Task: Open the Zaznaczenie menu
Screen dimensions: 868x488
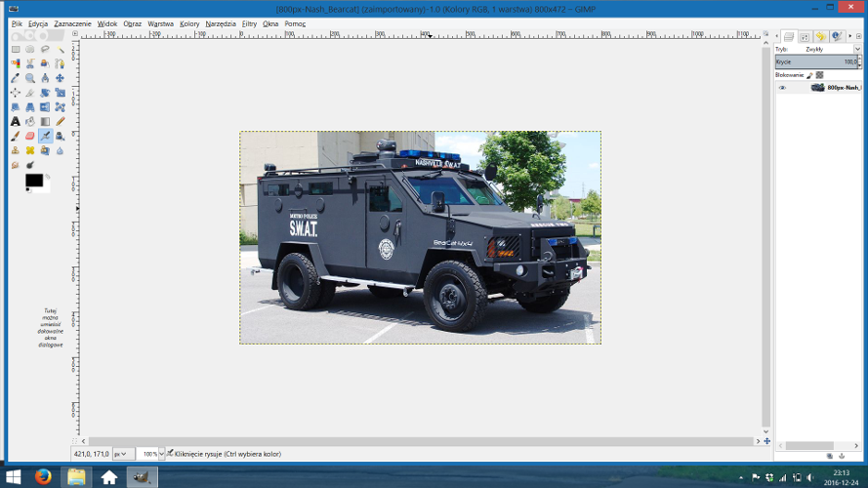Action: [x=72, y=23]
